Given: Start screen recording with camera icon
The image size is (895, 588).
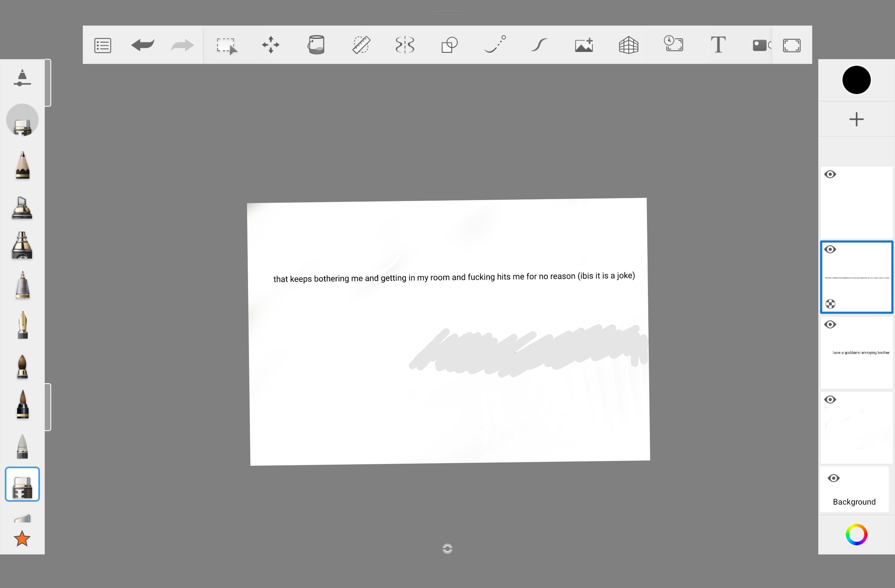Looking at the screenshot, I should (x=761, y=45).
